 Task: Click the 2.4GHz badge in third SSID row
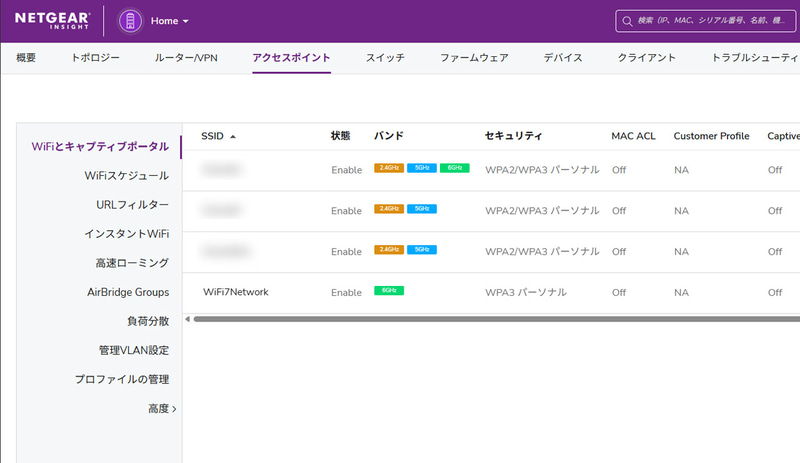[389, 250]
